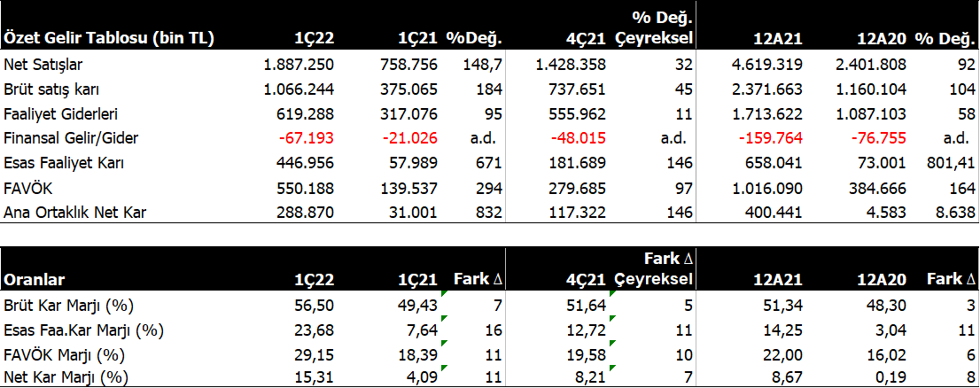Select the margin value 0,19
980x388 pixels.
(x=891, y=376)
